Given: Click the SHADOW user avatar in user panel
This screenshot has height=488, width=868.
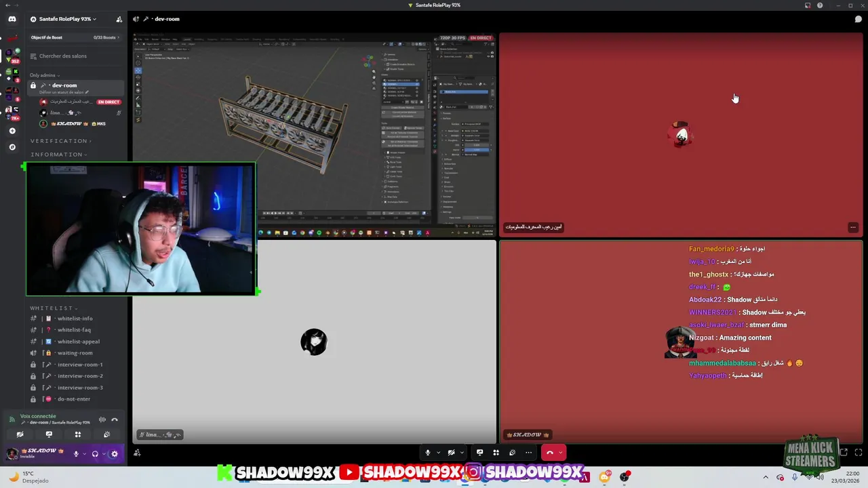Looking at the screenshot, I should pyautogui.click(x=12, y=453).
